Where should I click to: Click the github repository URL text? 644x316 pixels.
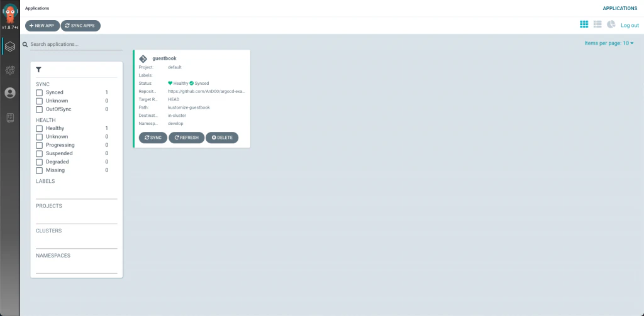[206, 91]
